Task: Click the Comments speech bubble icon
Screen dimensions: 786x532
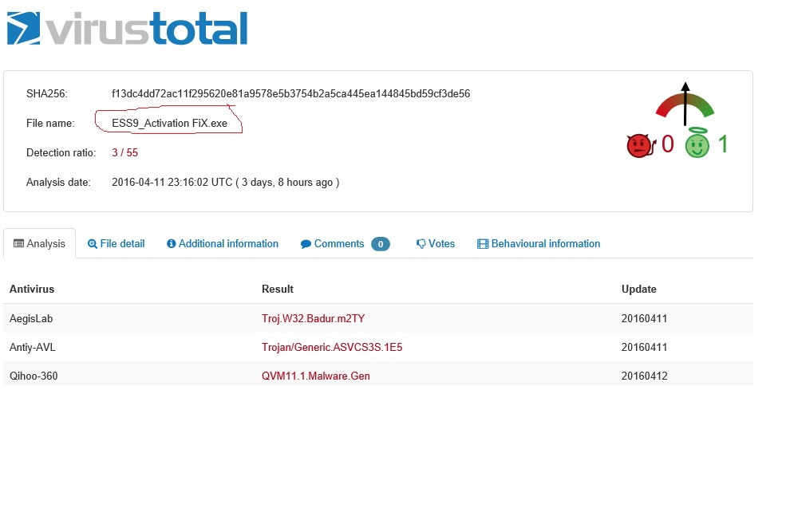Action: click(306, 244)
